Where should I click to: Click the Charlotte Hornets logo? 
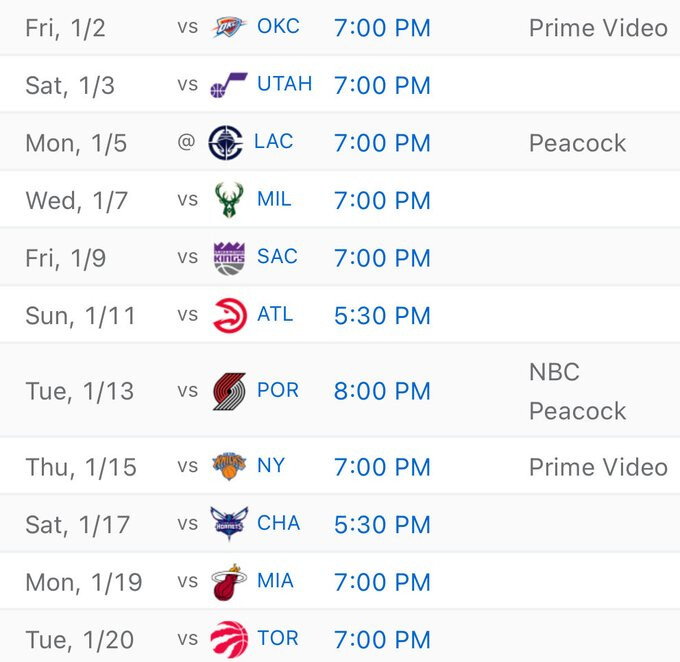coord(229,524)
